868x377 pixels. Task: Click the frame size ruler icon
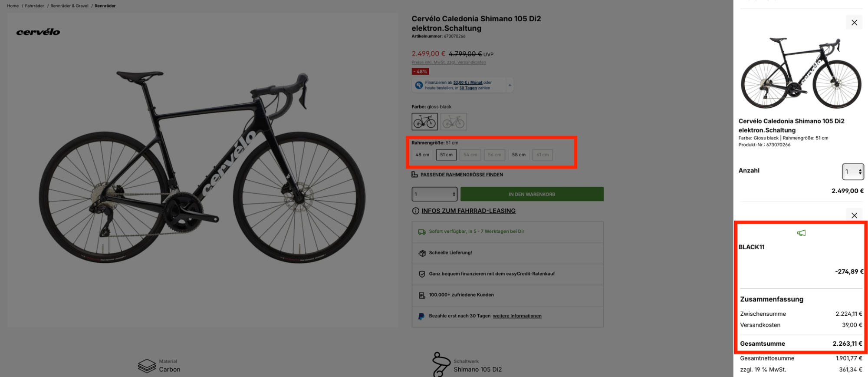click(414, 175)
